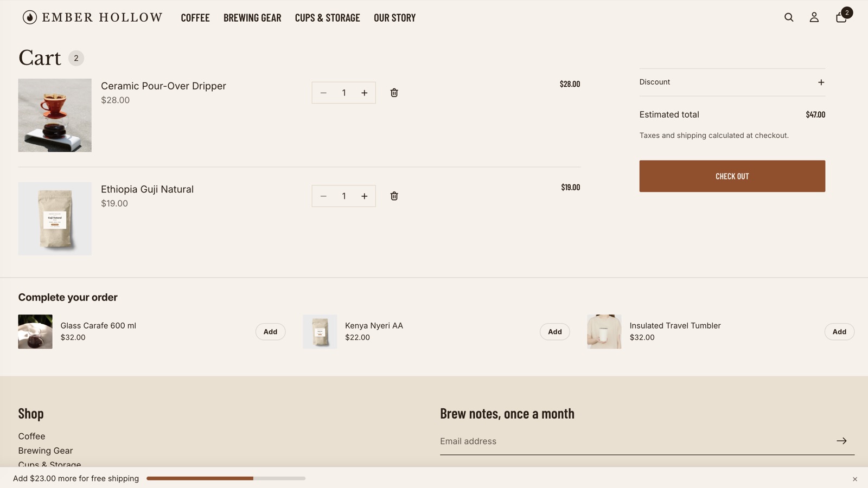The image size is (868, 488).
Task: Add Insulated Travel Tumbler to order
Action: 839,332
